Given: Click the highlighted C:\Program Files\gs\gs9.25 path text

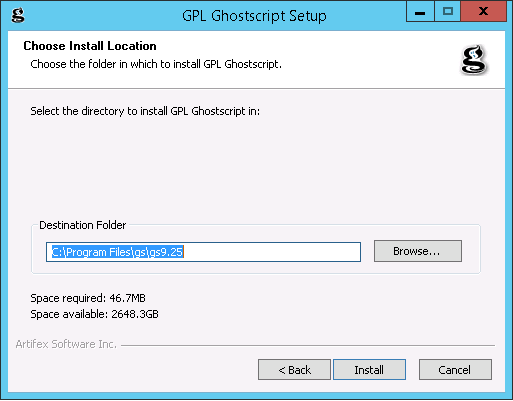Looking at the screenshot, I should (117, 252).
